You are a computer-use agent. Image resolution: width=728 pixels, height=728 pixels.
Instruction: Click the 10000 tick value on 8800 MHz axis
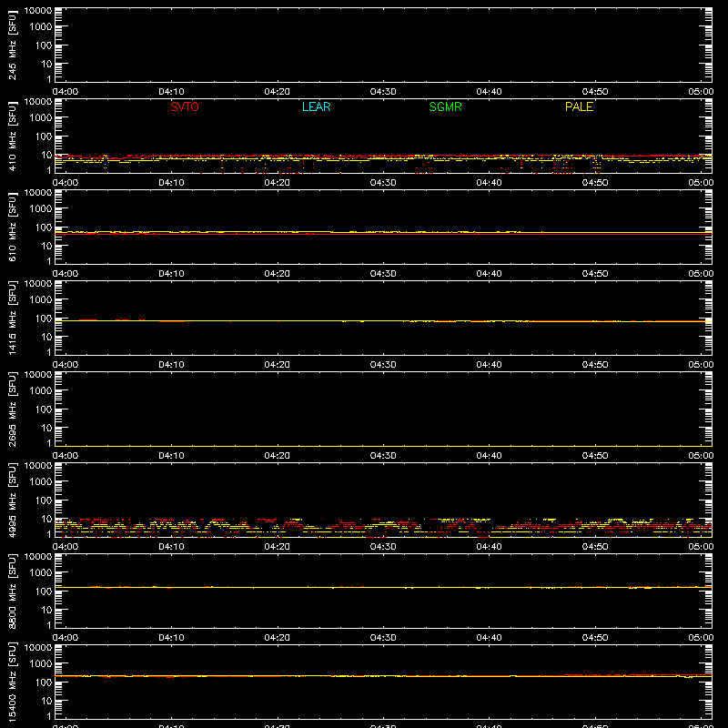38,557
